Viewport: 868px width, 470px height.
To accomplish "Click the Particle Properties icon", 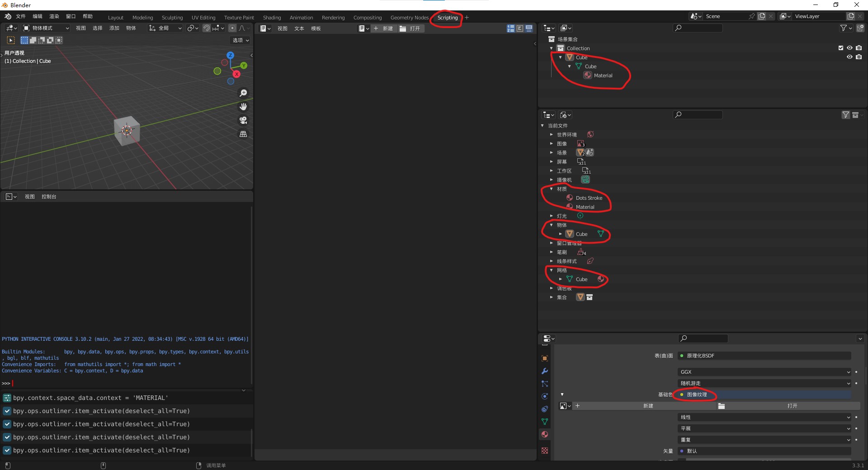I will [x=545, y=384].
